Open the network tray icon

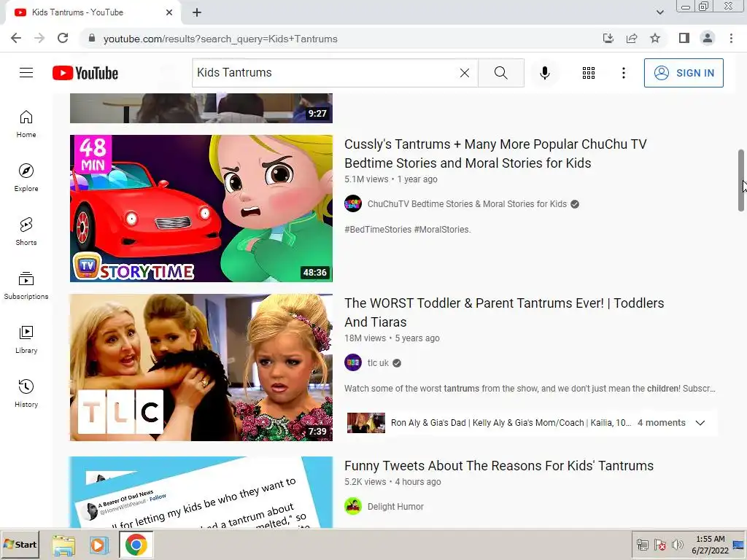[643, 544]
